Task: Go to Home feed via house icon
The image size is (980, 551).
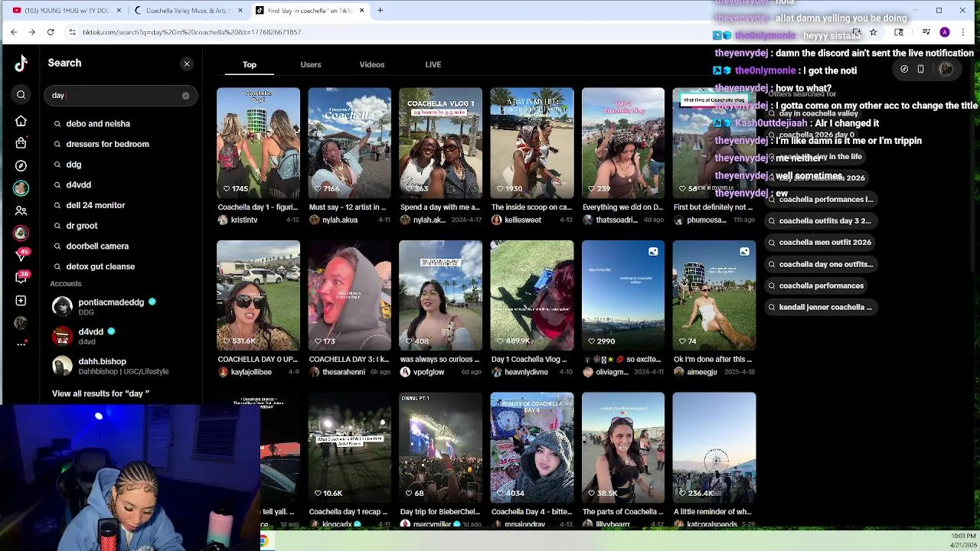Action: (x=21, y=121)
